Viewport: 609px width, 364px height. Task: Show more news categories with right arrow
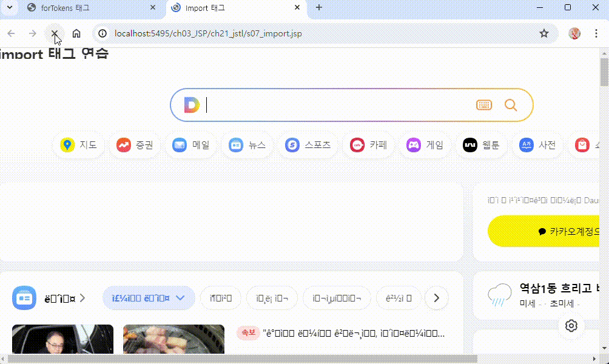(437, 298)
